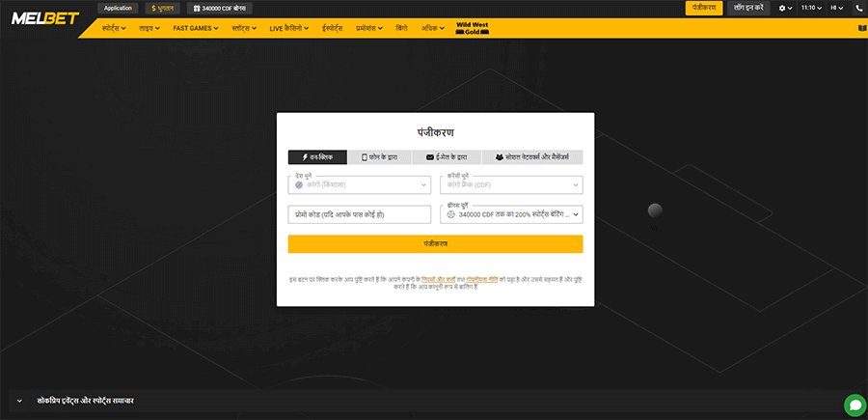Viewport: 868px width, 420px height.
Task: Open the phone callback icon in header
Action: click(x=859, y=9)
